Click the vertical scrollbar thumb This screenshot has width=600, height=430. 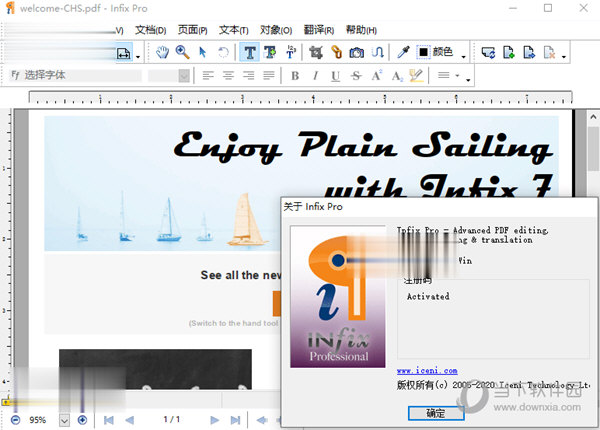point(593,149)
